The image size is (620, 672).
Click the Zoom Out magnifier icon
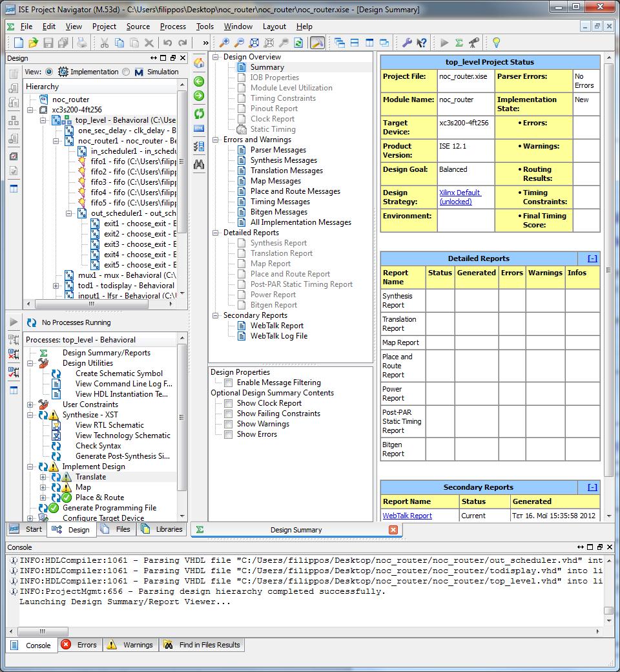[239, 43]
